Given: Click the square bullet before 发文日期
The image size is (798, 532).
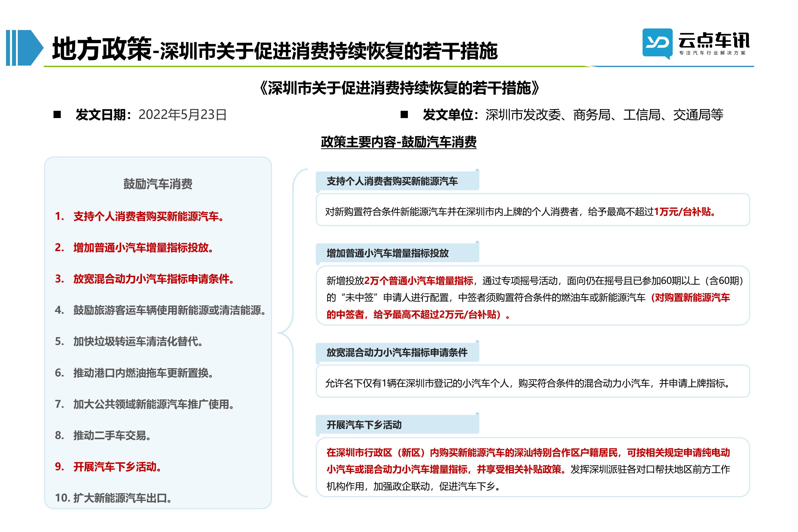Looking at the screenshot, I should coord(57,115).
